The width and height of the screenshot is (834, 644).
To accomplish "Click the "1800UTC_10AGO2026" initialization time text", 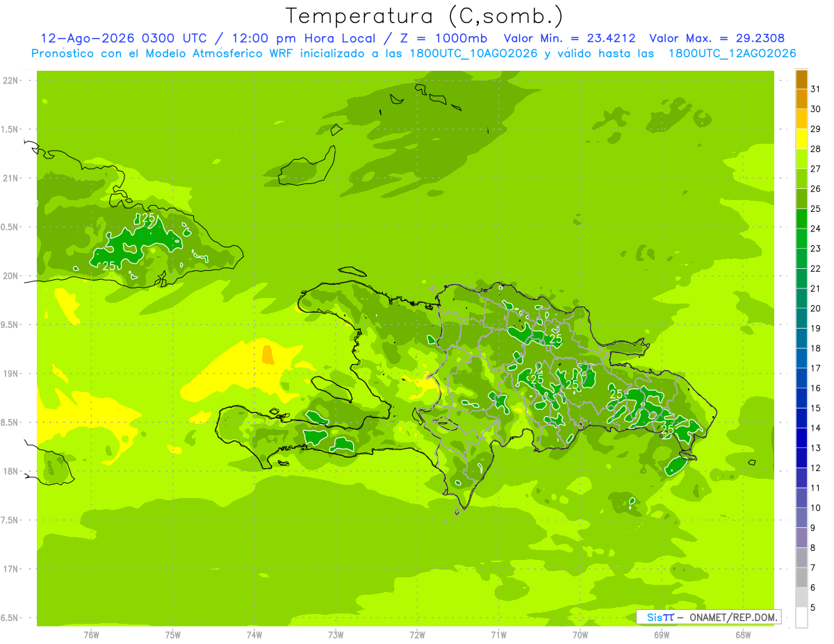I will [472, 53].
